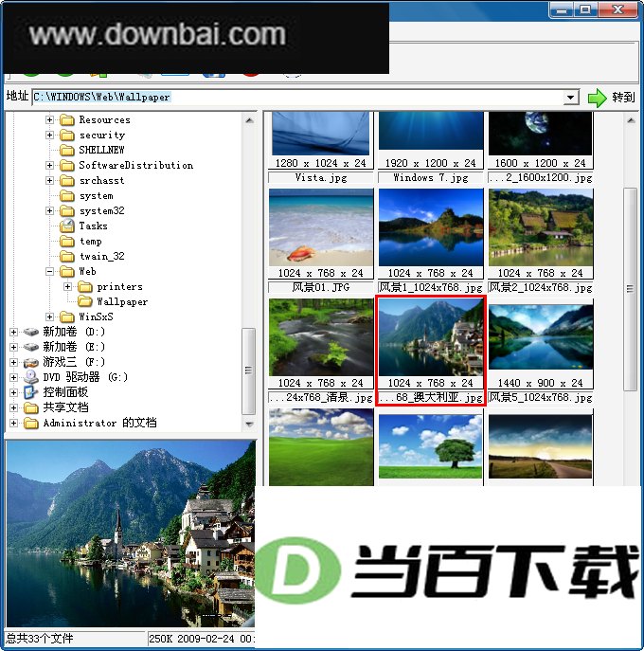Select the country road dusk thumbnail
This screenshot has width=644, height=651.
[540, 446]
